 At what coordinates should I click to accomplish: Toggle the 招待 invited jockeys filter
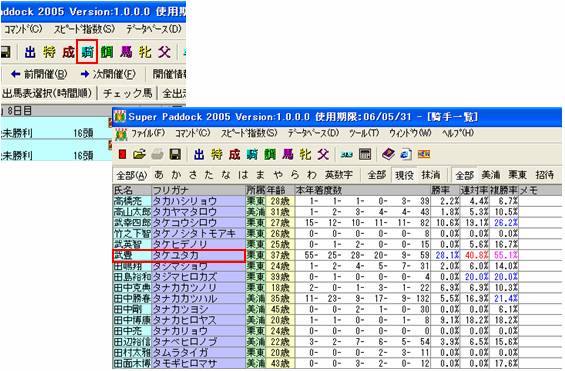[544, 175]
